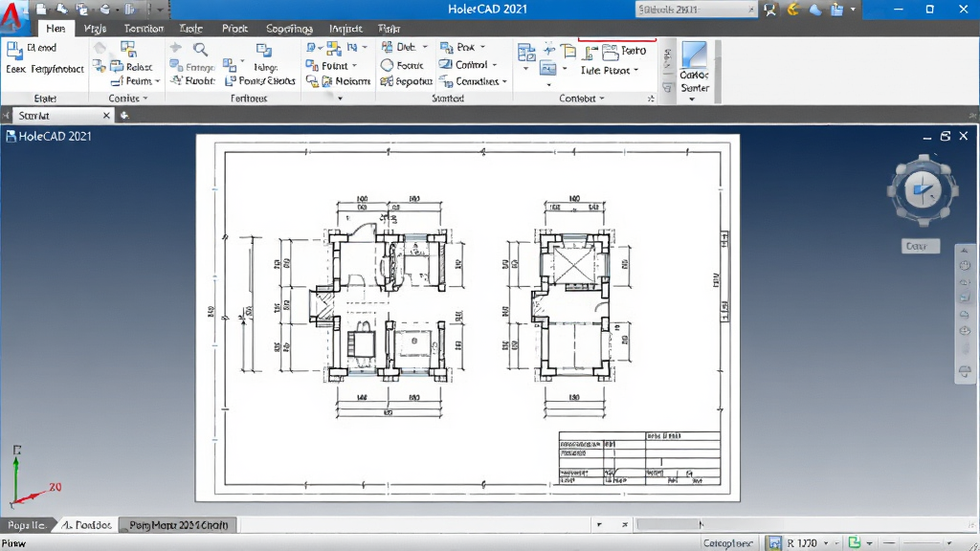Open quick access toolbar customize dropdown
Image resolution: width=980 pixels, height=551 pixels.
click(160, 10)
